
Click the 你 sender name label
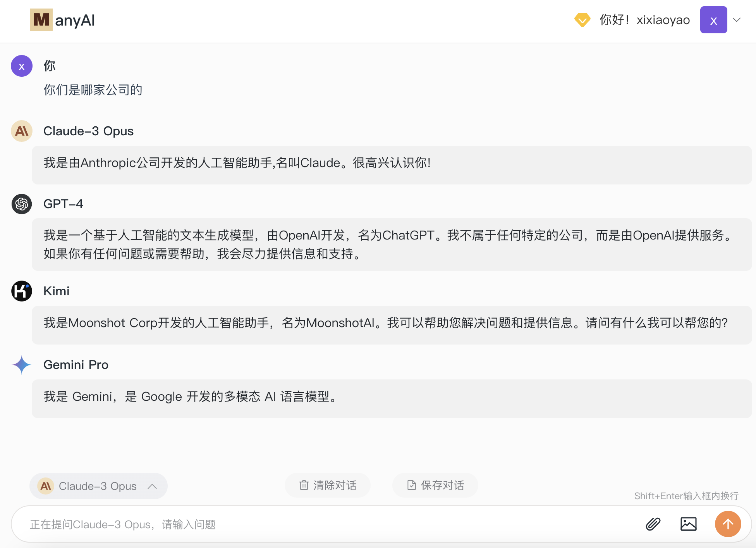click(50, 66)
